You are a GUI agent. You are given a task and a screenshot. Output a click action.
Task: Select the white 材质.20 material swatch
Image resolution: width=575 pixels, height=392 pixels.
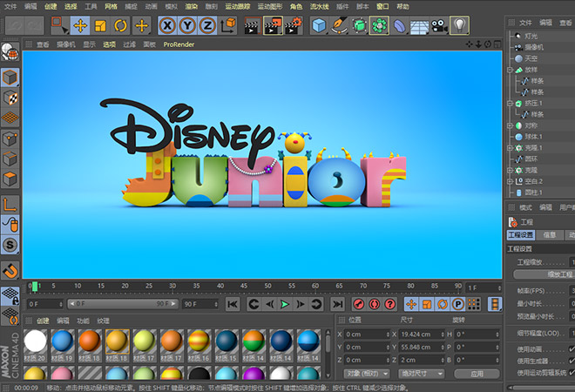35,341
